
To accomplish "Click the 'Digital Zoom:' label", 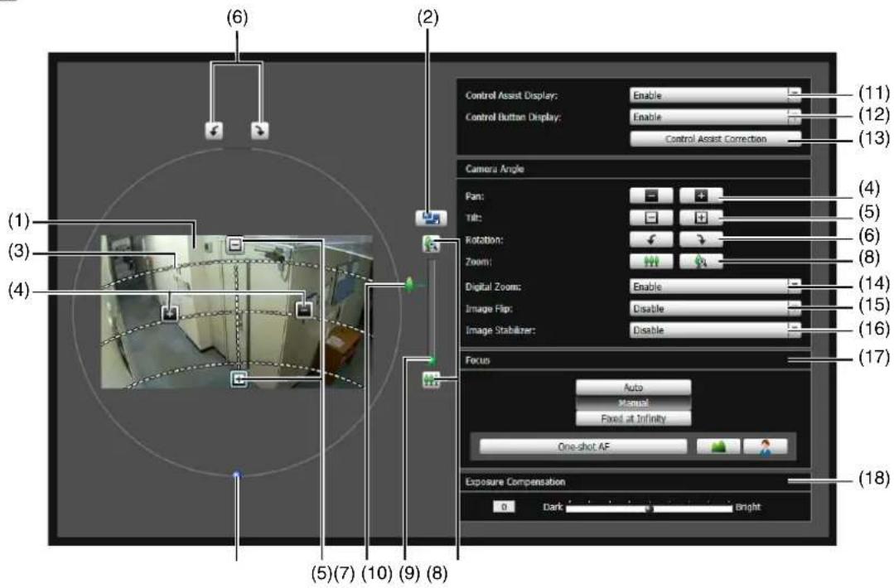I will tap(493, 287).
